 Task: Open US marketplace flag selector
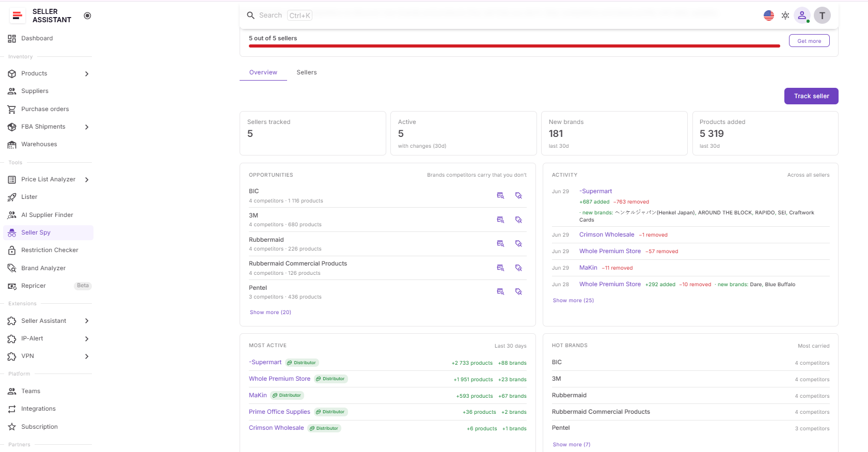pos(769,15)
